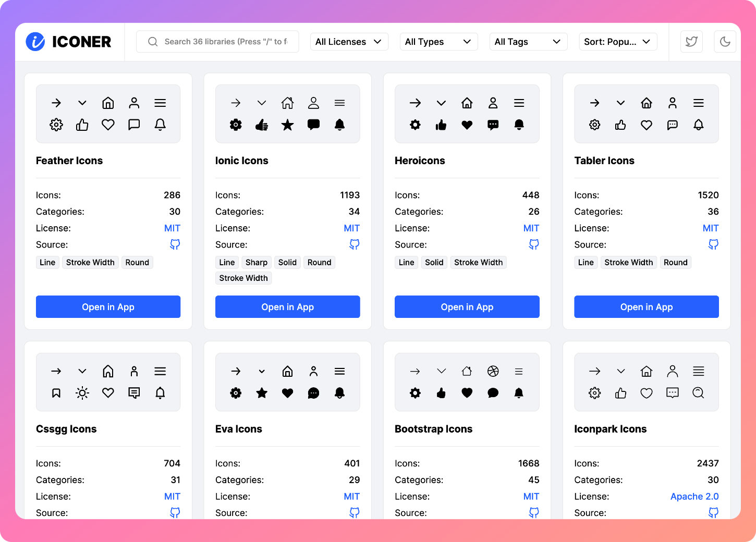Click the Iconpark Icons arrow preview icon
Viewport: 756px width, 542px height.
coord(595,371)
